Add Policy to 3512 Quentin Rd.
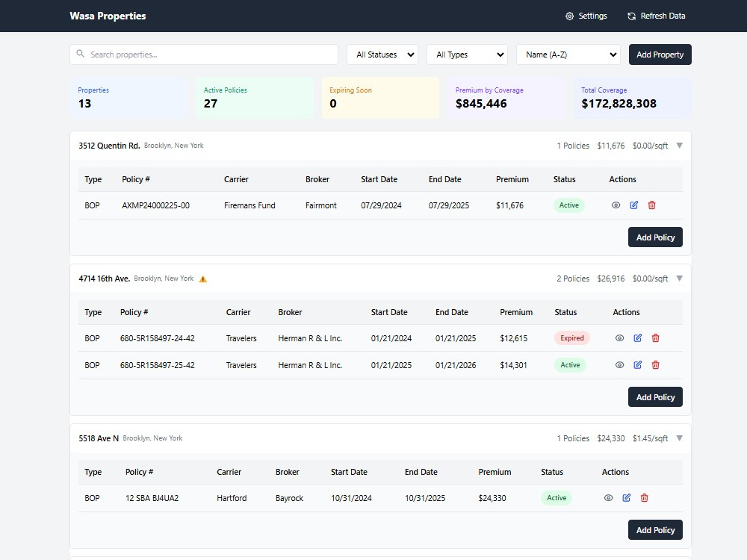 click(x=655, y=237)
